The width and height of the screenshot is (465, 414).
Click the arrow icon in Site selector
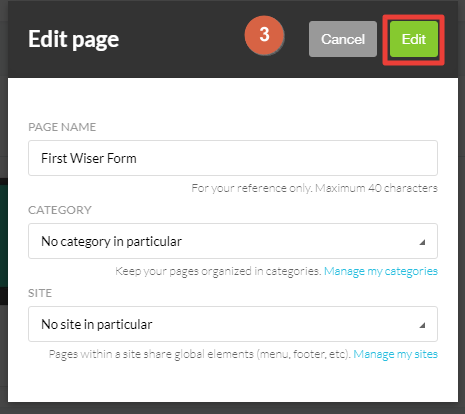pyautogui.click(x=422, y=325)
